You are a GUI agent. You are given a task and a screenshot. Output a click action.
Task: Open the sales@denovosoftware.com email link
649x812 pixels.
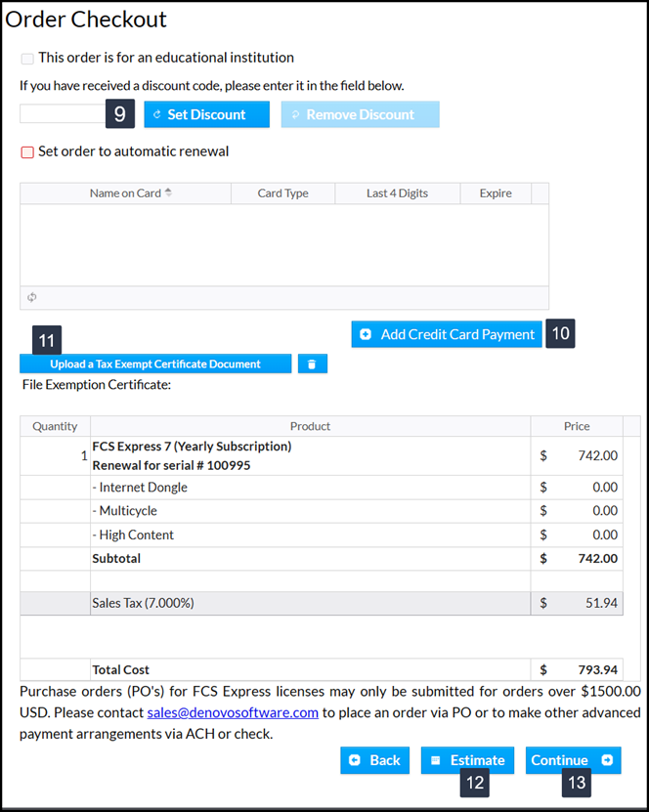coord(233,712)
